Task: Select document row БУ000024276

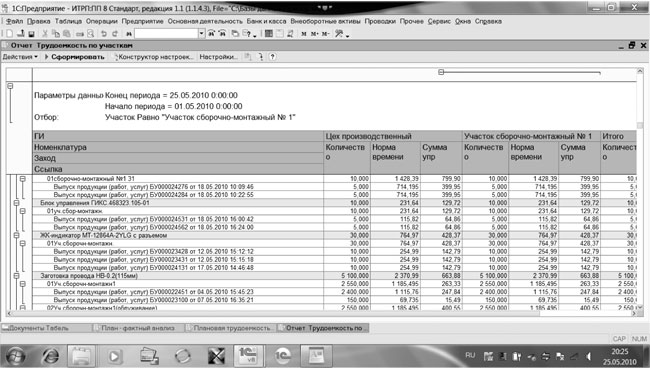Action: tap(153, 187)
